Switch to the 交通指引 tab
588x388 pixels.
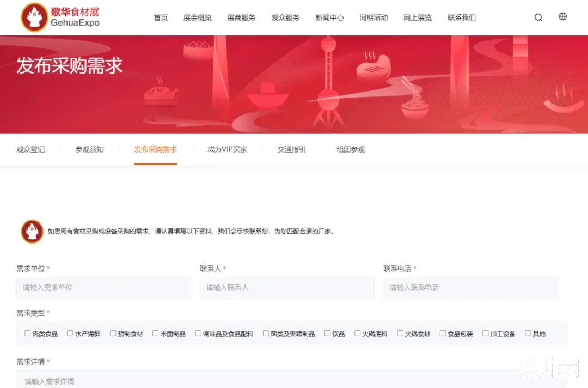(291, 149)
